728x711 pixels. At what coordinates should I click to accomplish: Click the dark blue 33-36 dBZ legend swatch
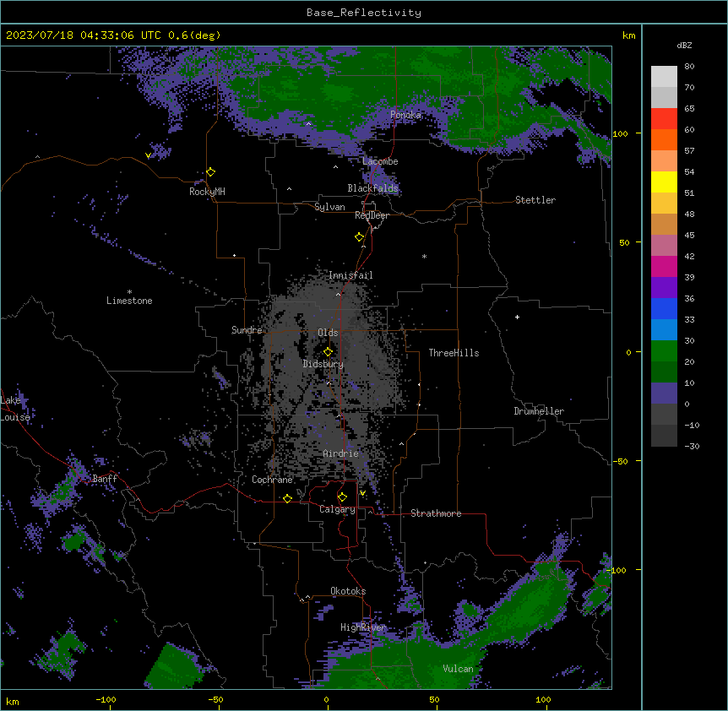point(664,309)
